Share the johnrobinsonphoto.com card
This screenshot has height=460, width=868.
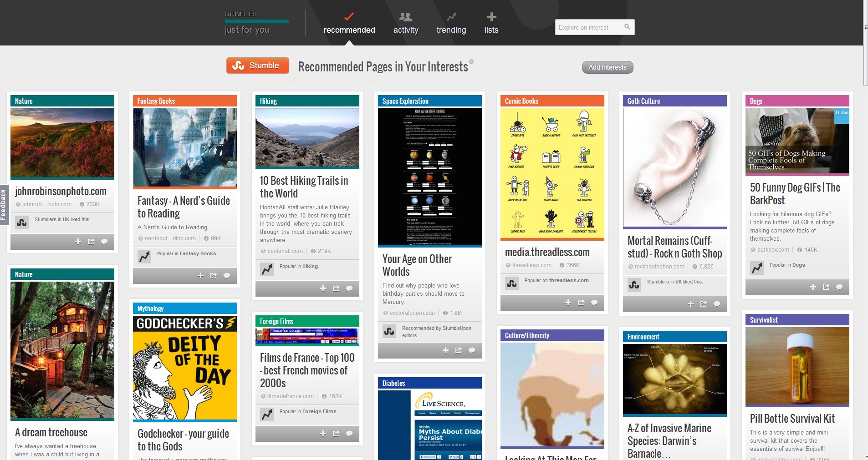(91, 242)
